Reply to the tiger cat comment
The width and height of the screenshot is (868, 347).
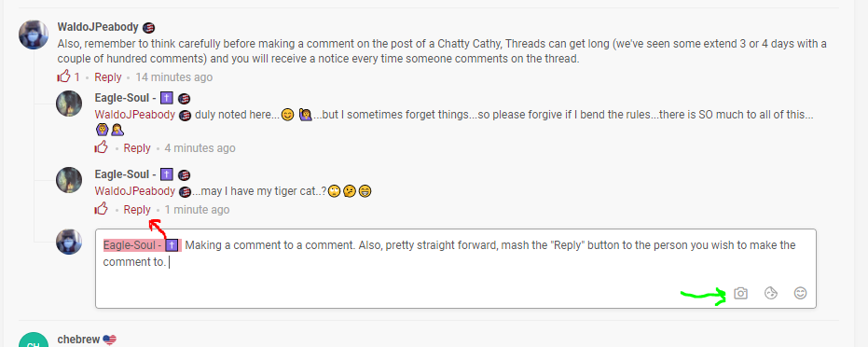[x=137, y=209]
